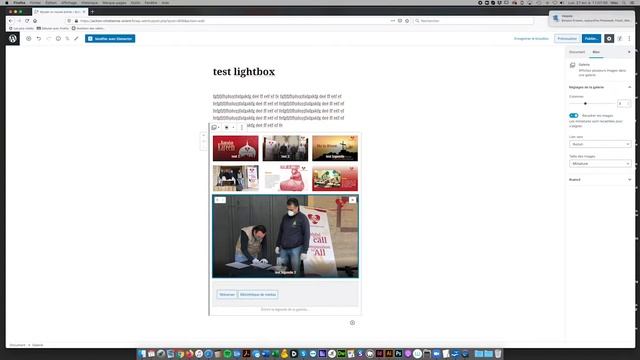This screenshot has width=640, height=360.
Task: Toggle the Recadrer les images switch
Action: [574, 116]
